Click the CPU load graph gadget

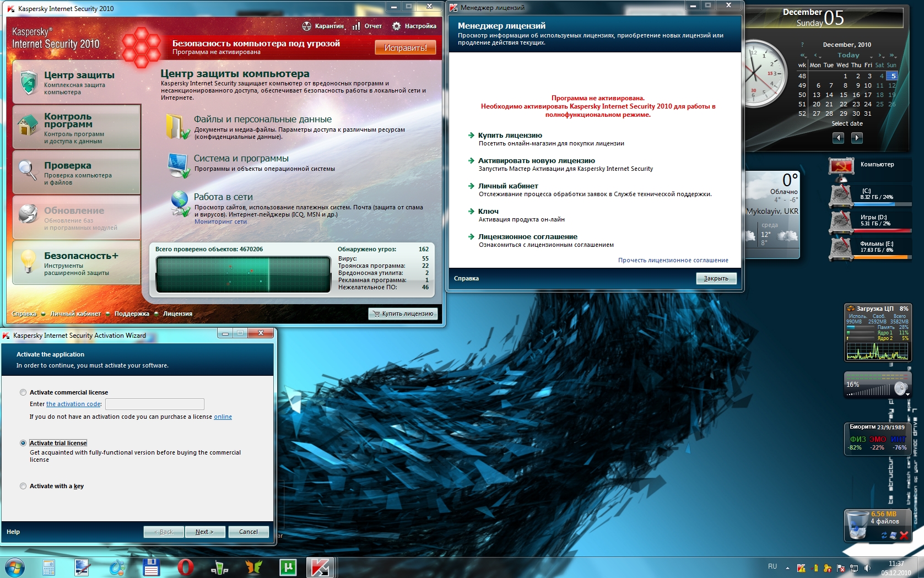[877, 350]
